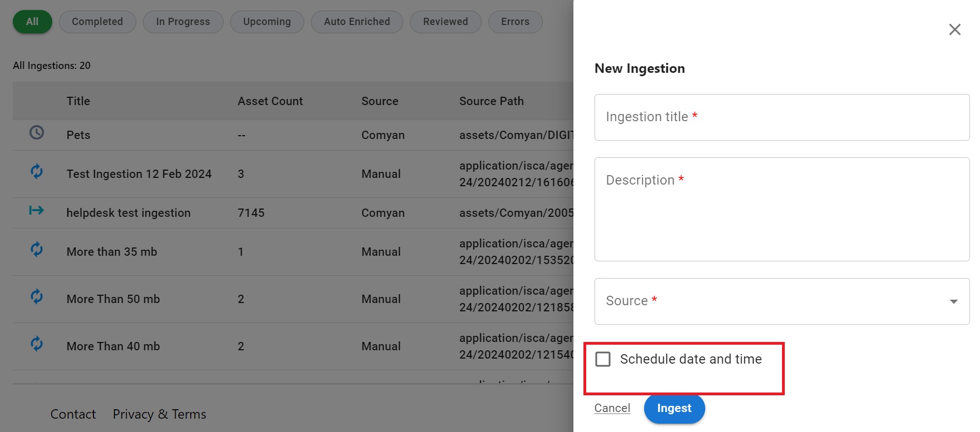Select the Pets ingestion title
Viewport: 980px width, 432px height.
[78, 135]
